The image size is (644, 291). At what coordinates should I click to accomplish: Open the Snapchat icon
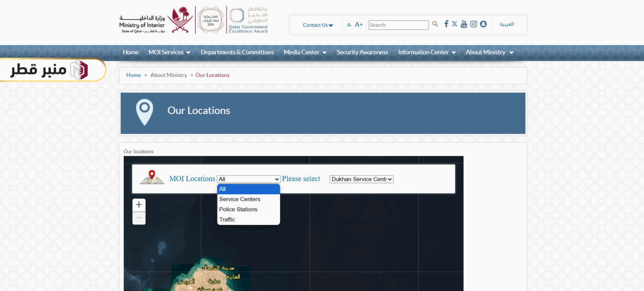pyautogui.click(x=483, y=24)
